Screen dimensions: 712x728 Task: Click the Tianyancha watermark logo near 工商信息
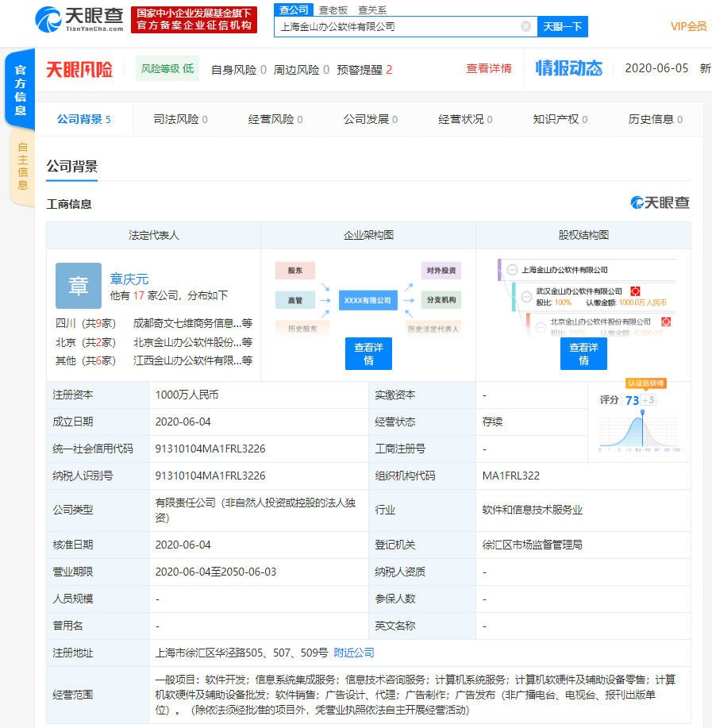tap(660, 203)
